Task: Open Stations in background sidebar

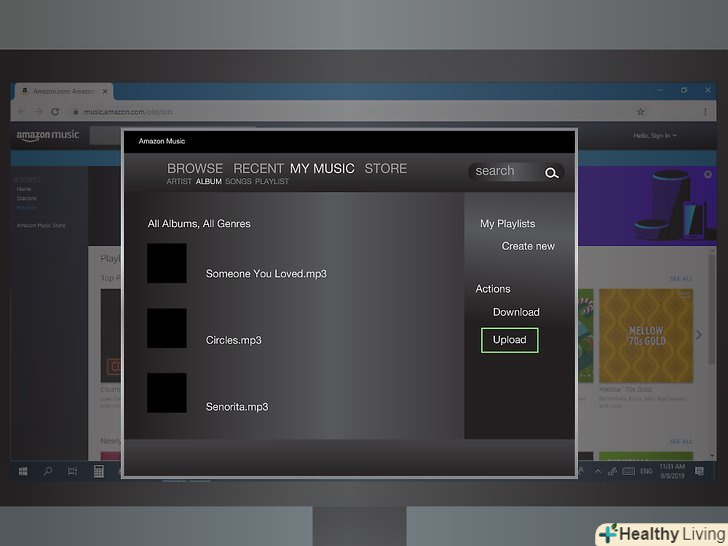Action: coord(26,198)
